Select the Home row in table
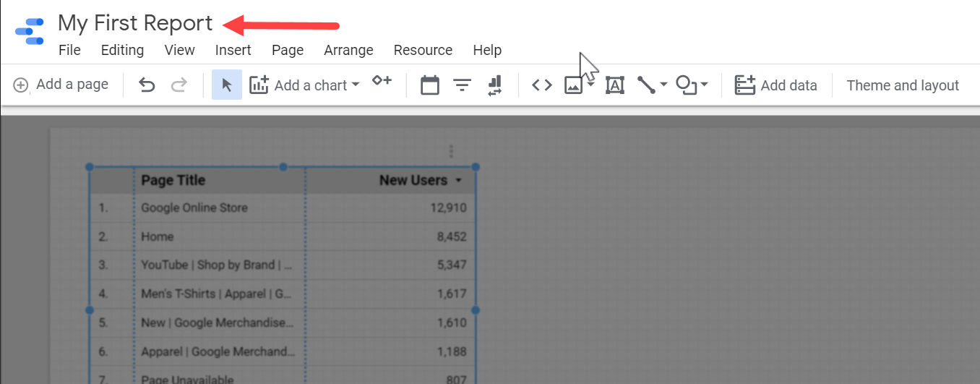This screenshot has height=384, width=980. pos(283,236)
